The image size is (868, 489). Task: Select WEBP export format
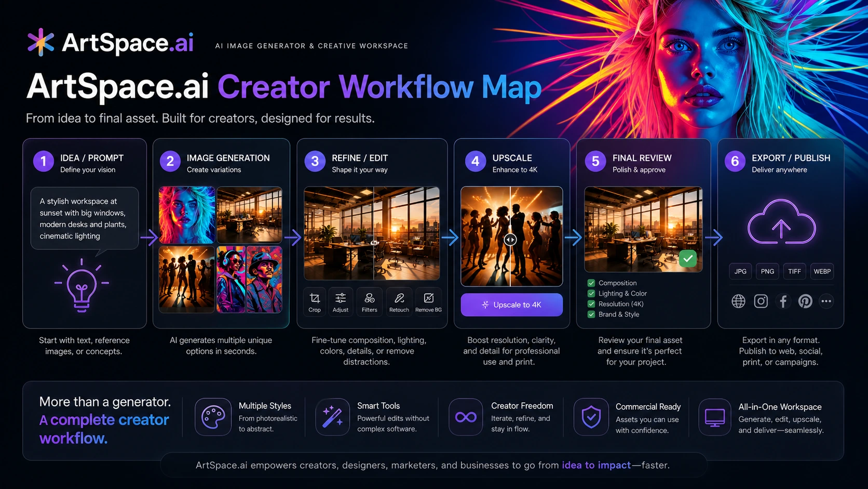pos(822,271)
